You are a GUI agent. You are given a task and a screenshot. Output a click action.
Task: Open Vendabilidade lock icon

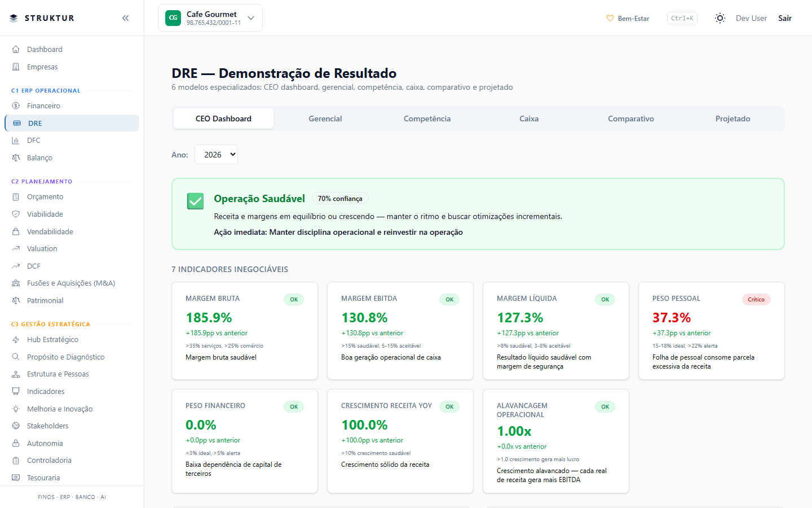pos(16,231)
